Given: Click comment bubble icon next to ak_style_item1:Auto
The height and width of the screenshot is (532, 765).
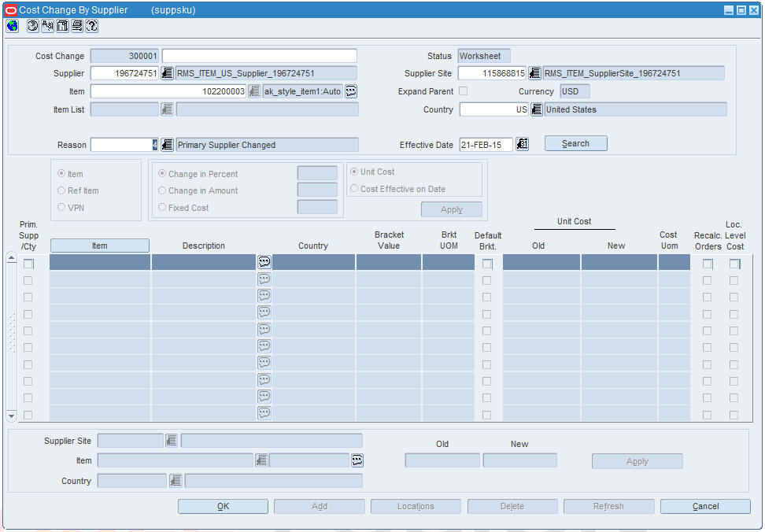Looking at the screenshot, I should click(351, 91).
